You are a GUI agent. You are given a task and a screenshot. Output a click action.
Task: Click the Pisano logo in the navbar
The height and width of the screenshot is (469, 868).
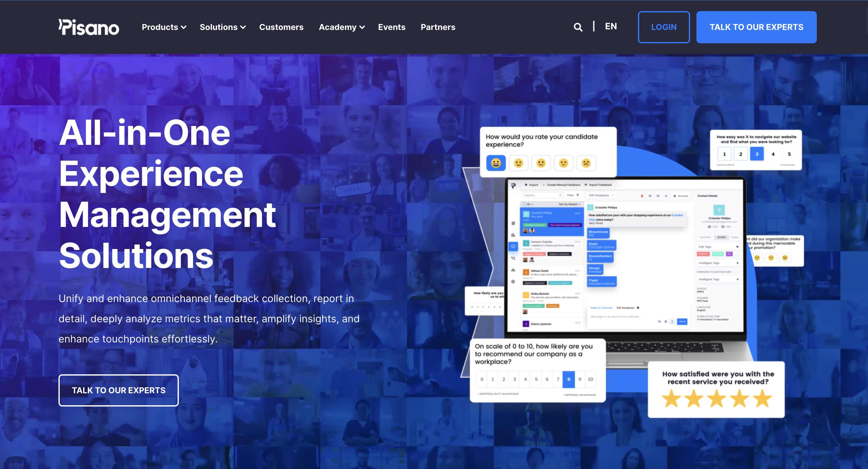pos(88,27)
